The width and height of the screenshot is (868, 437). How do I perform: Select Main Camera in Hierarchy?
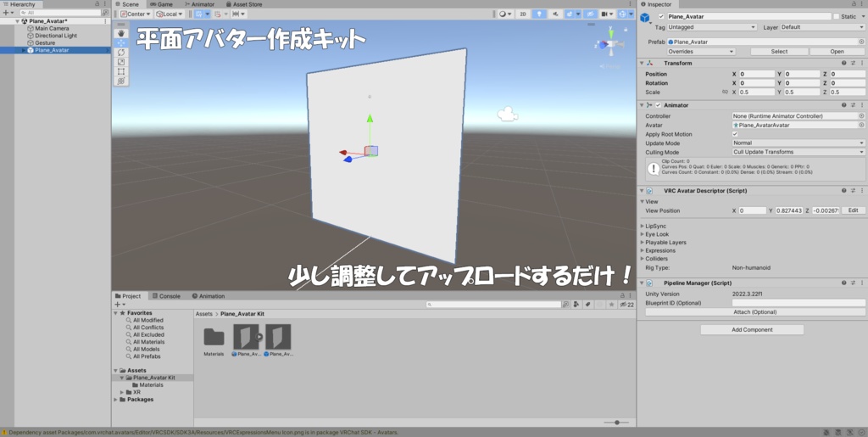pyautogui.click(x=52, y=28)
